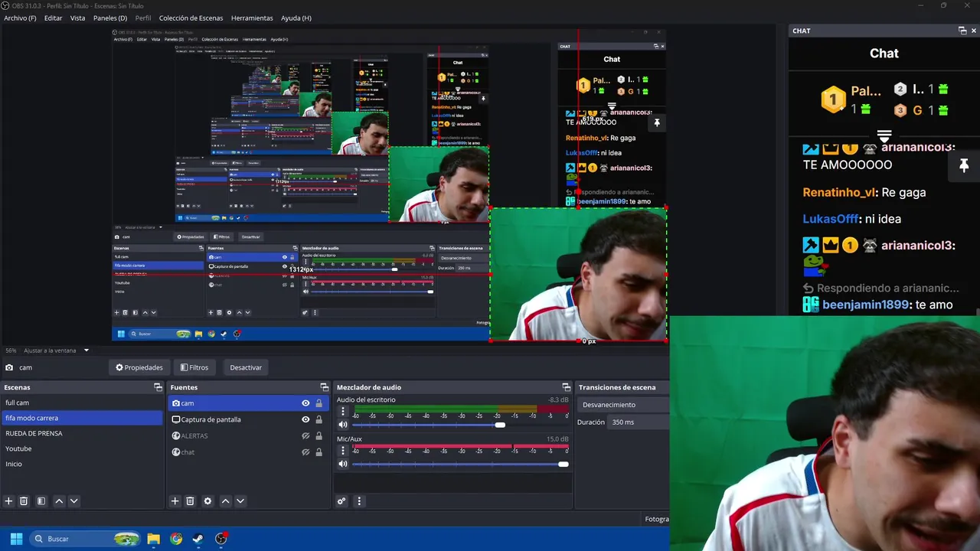Screen dimensions: 980x551
Task: Open source properties gear in Fuentes toolbar
Action: click(x=207, y=501)
